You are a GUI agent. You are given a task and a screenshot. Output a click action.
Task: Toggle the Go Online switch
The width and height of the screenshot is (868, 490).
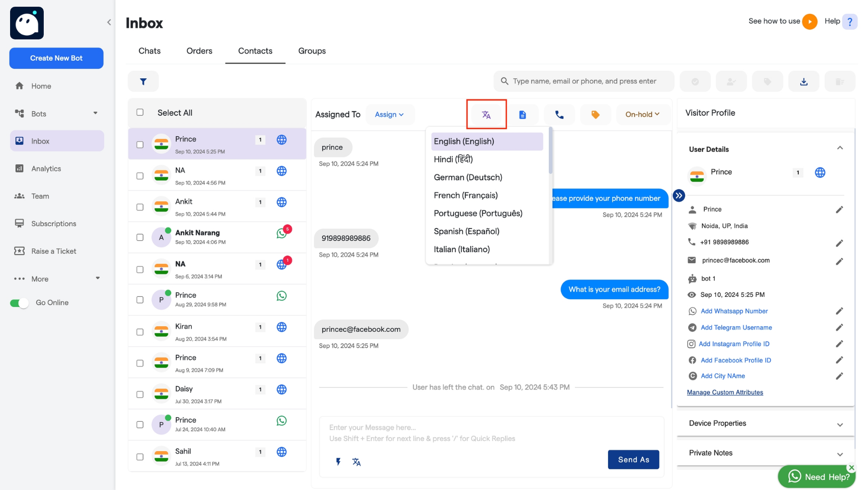coord(19,303)
